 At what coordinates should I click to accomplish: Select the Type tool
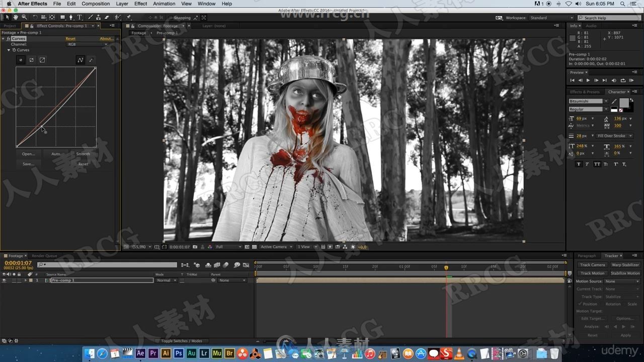79,17
